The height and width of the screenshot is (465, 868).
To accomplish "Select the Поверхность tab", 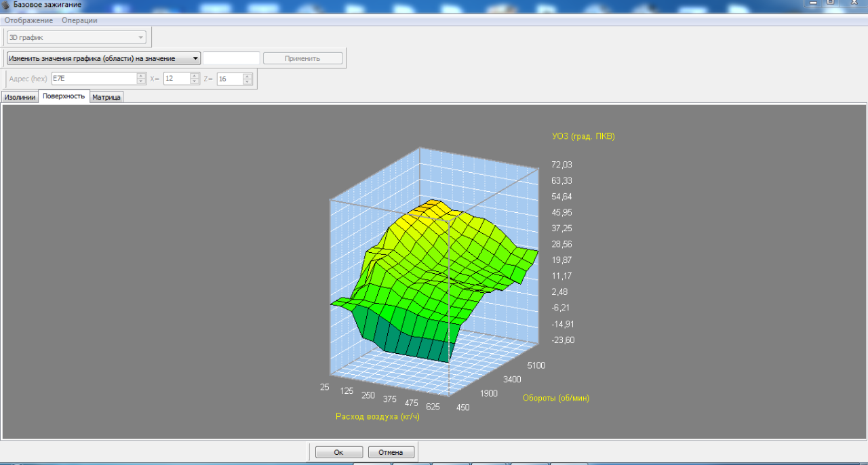I will 64,96.
